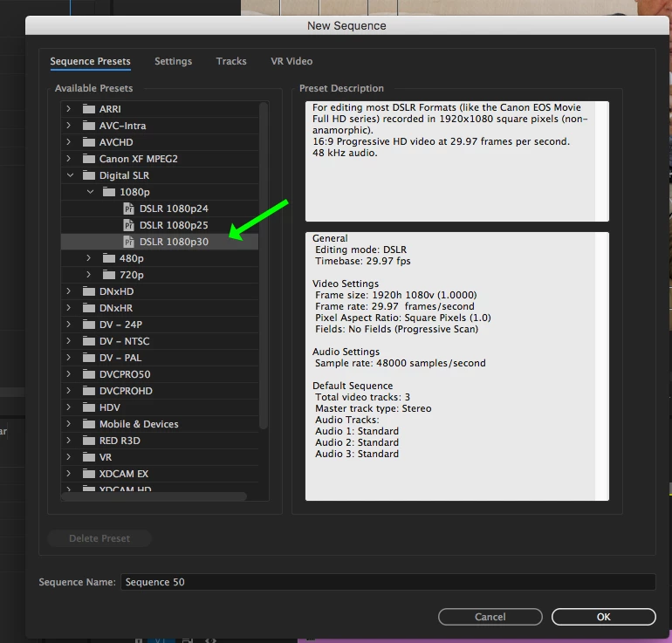Switch to the Settings tab

pos(173,61)
